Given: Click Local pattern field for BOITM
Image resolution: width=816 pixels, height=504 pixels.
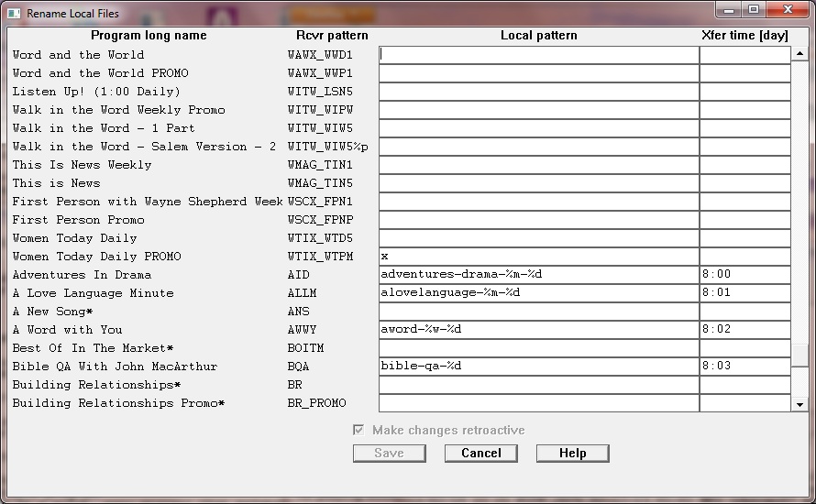Looking at the screenshot, I should pos(539,348).
